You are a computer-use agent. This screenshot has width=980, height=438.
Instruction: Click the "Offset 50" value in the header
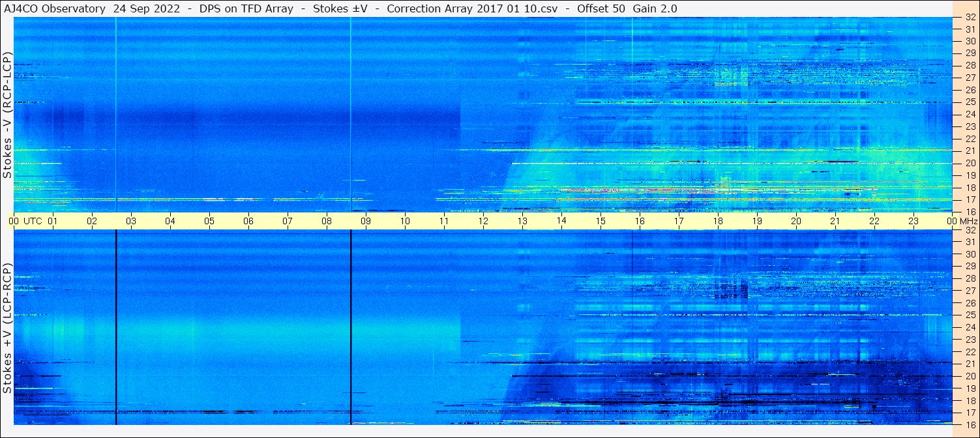click(x=601, y=9)
